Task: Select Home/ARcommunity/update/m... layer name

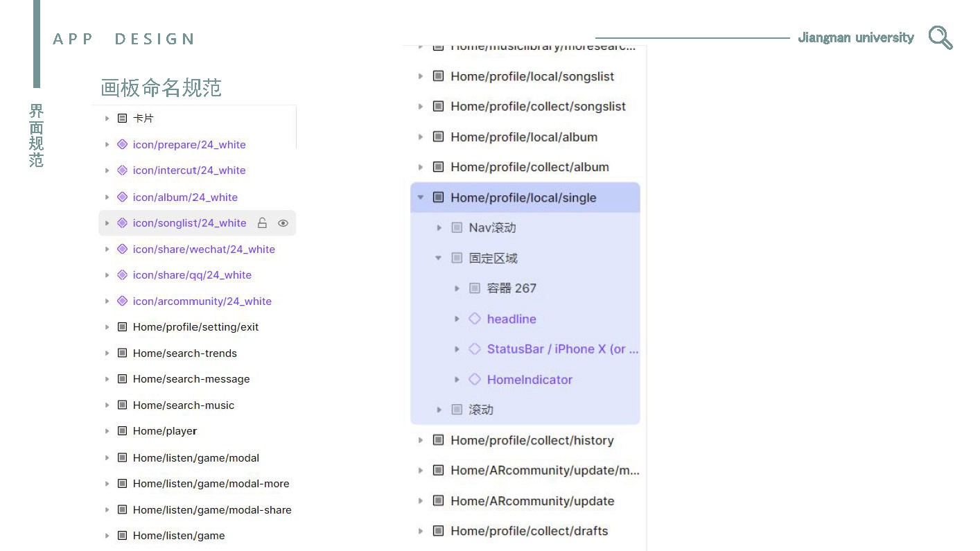Action: [545, 470]
